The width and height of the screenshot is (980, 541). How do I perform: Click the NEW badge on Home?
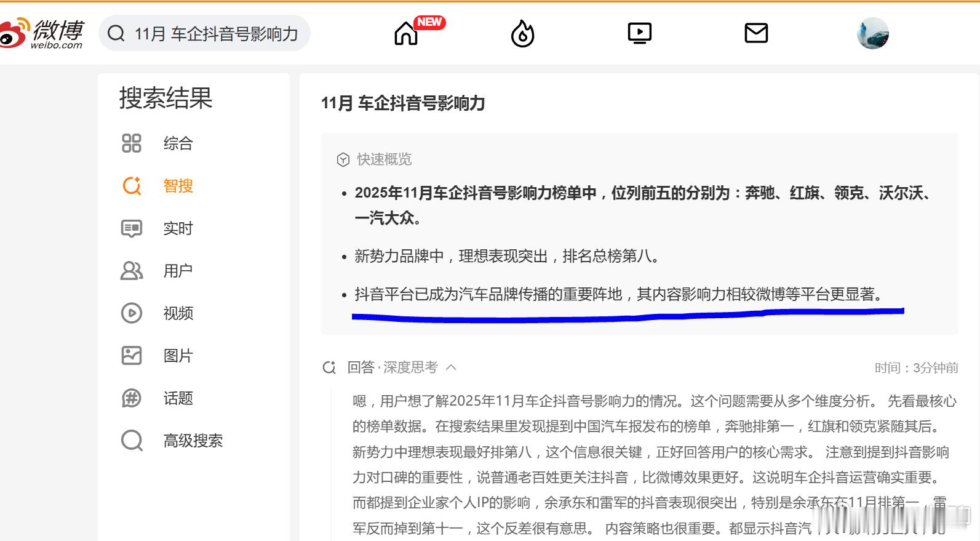point(429,22)
